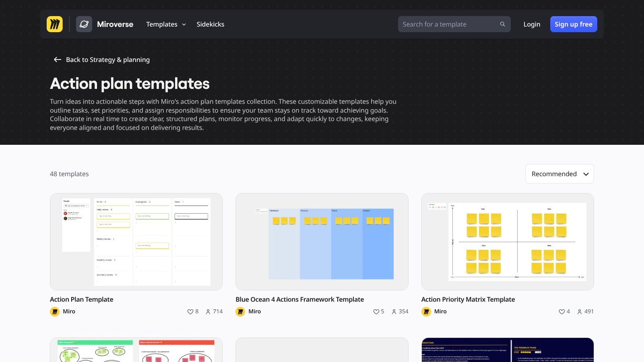The height and width of the screenshot is (362, 644).
Task: Click the 48 templates count text
Action: tap(69, 174)
